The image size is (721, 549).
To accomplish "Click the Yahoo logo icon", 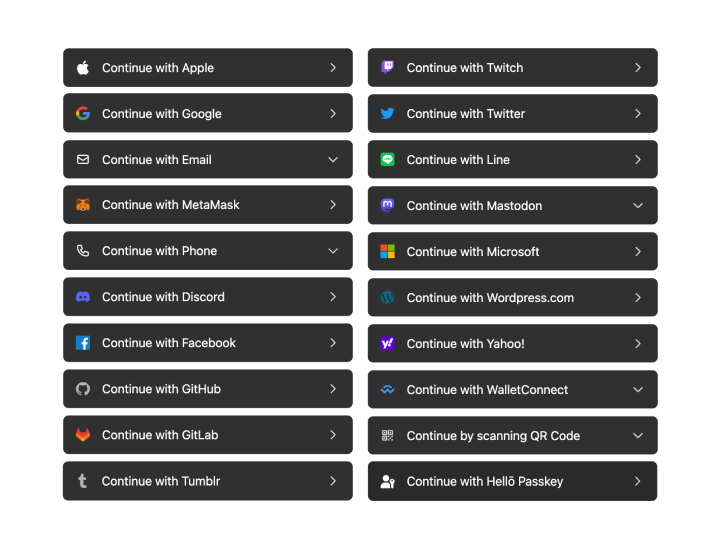I will 387,344.
